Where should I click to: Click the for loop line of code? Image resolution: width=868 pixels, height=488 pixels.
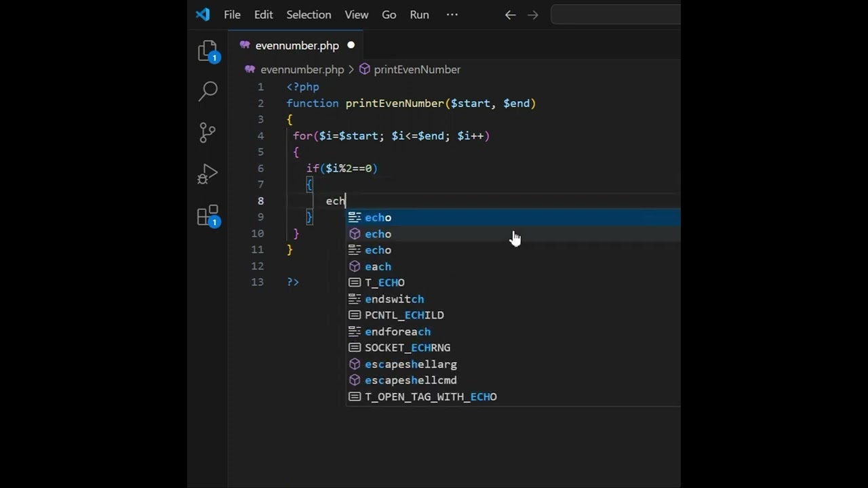tap(391, 136)
